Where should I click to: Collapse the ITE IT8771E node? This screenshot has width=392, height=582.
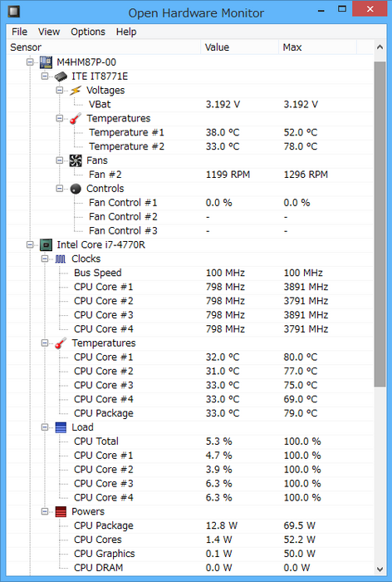click(45, 76)
